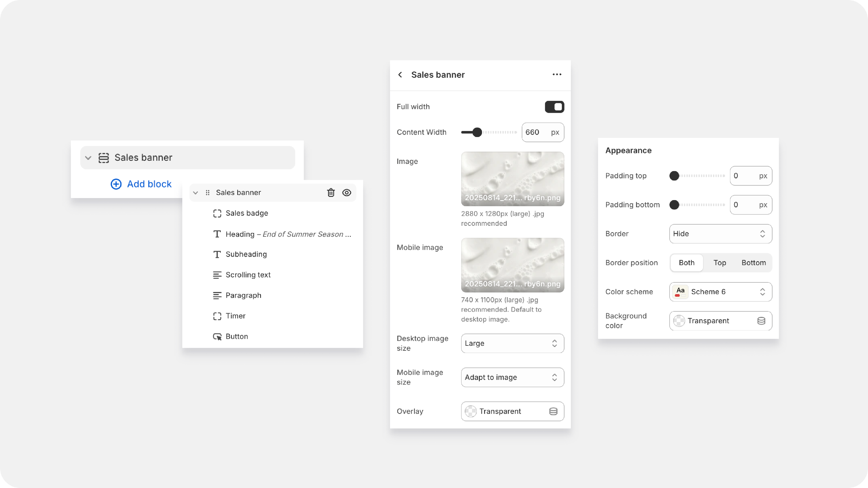The height and width of the screenshot is (488, 868).
Task: Toggle the Full width switch
Action: (554, 107)
